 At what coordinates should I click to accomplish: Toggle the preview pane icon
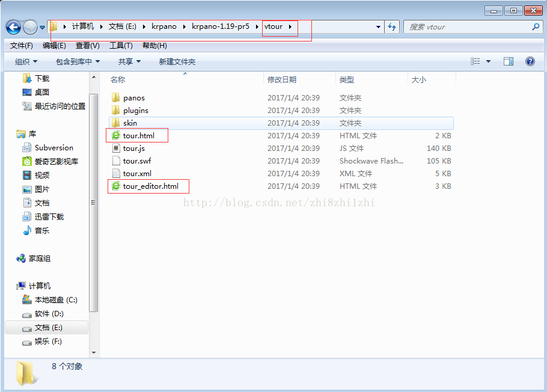tap(509, 61)
